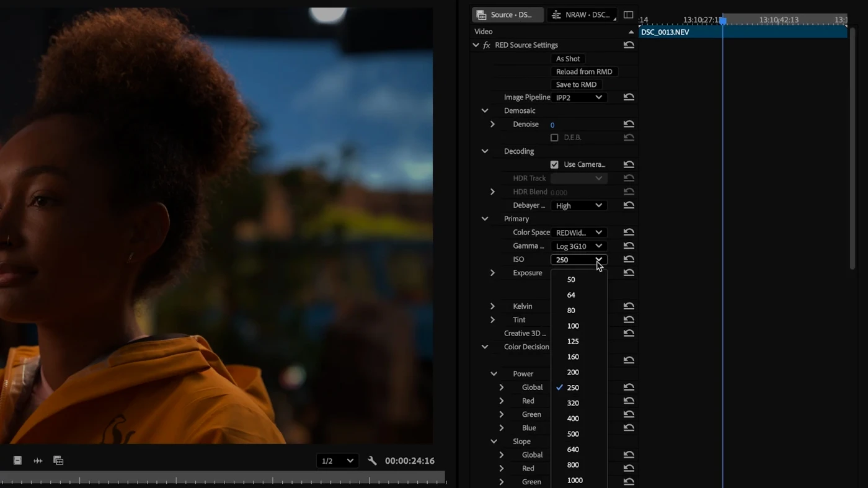Expand the Kelvin property
This screenshot has width=868, height=488.
(x=492, y=306)
